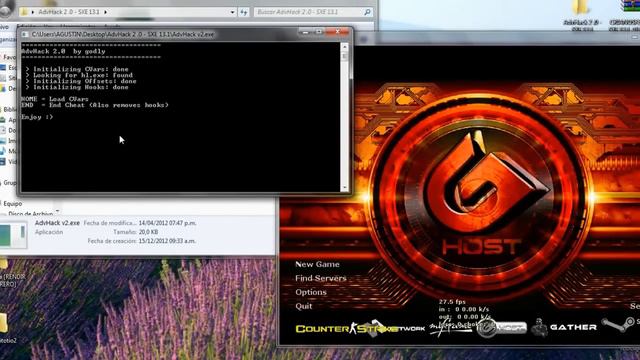Close the AdvHack v2.exe console window
Image resolution: width=640 pixels, height=360 pixels.
click(x=338, y=32)
